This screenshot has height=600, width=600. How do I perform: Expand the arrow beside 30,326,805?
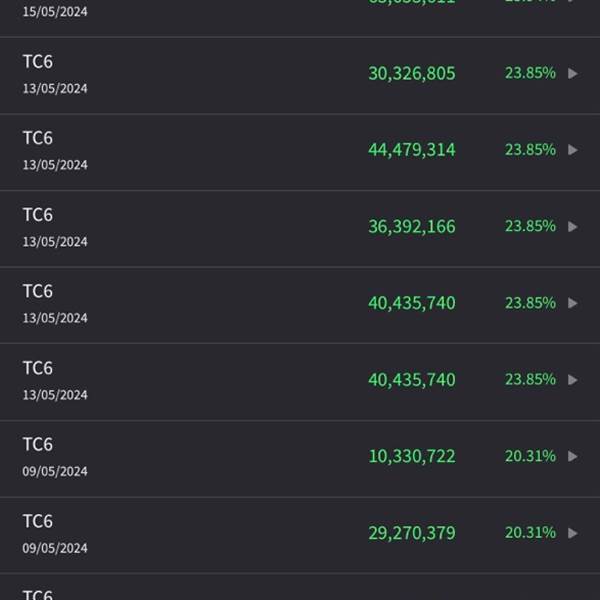pos(573,73)
